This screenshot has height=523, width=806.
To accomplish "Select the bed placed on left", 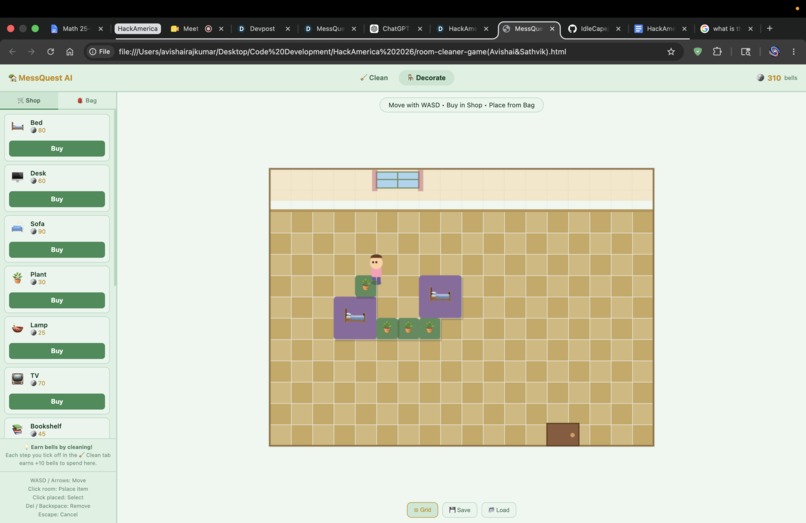I will (355, 318).
